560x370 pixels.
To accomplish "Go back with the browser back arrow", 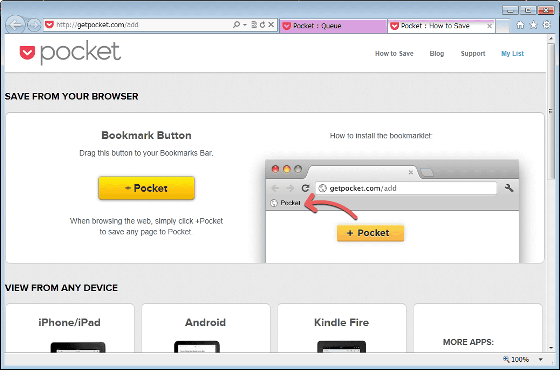I will pyautogui.click(x=15, y=25).
